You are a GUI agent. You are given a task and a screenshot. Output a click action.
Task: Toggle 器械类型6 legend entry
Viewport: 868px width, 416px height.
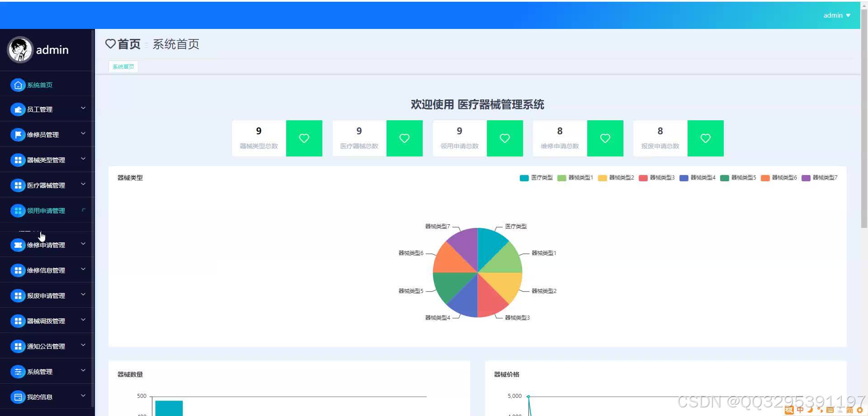coord(778,178)
